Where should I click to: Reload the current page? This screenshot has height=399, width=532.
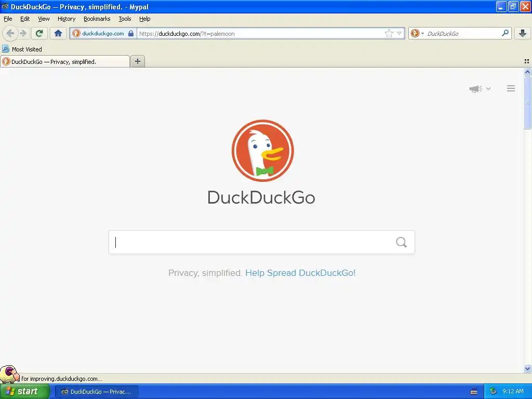[39, 33]
